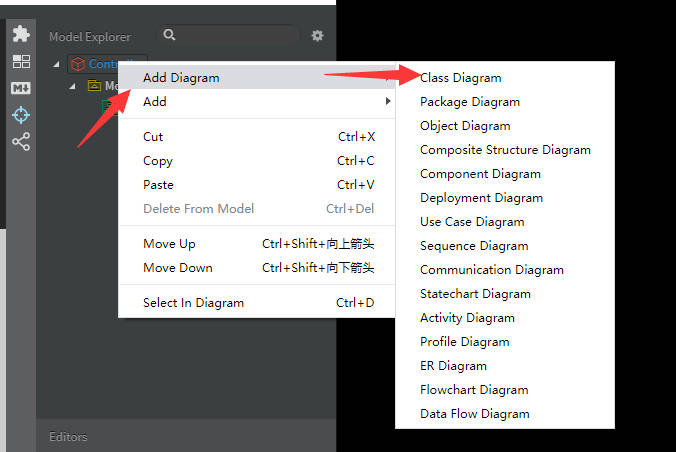Click the blue crosshair icon in sidebar
676x452 pixels.
pos(20,115)
